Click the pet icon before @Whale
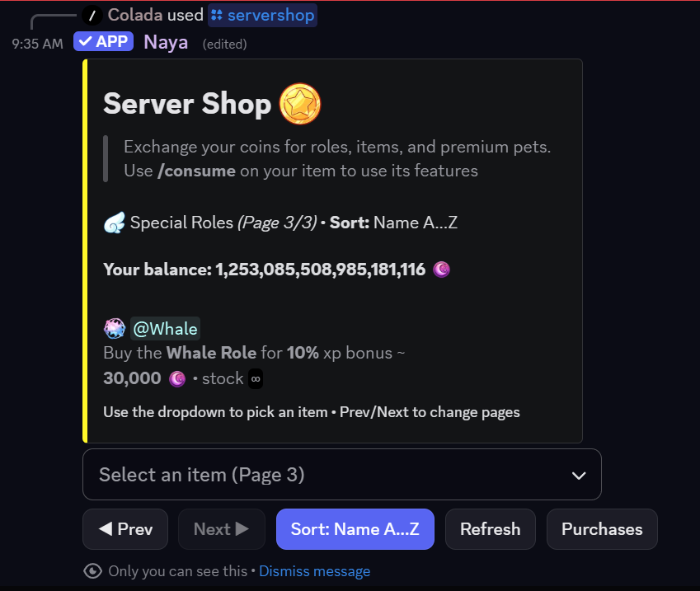Screen dimensions: 700x591 tap(114, 328)
